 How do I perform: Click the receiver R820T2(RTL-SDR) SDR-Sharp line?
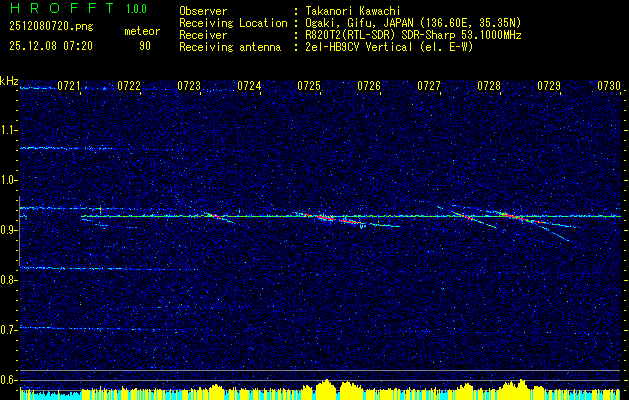click(413, 35)
